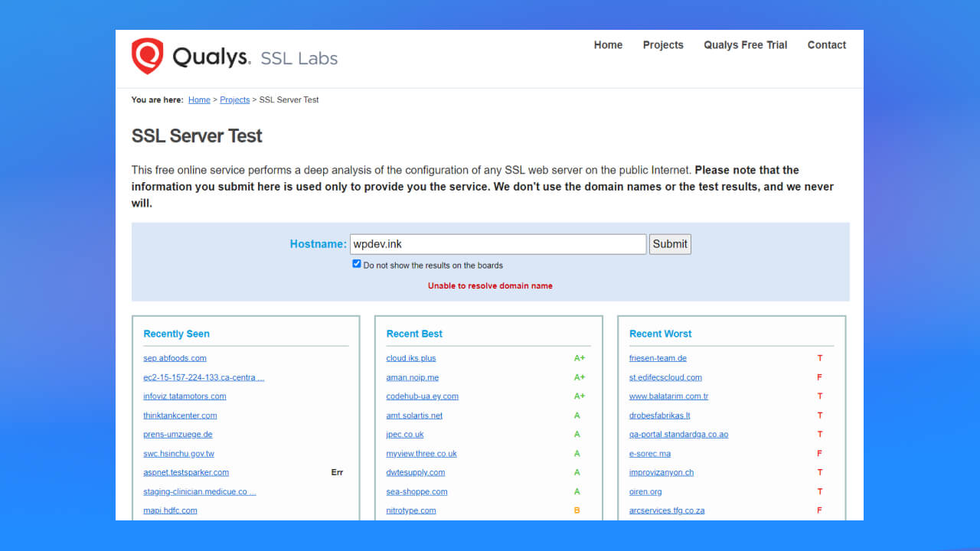The height and width of the screenshot is (551, 980).
Task: Click the Recently Seen heading
Action: tap(176, 334)
